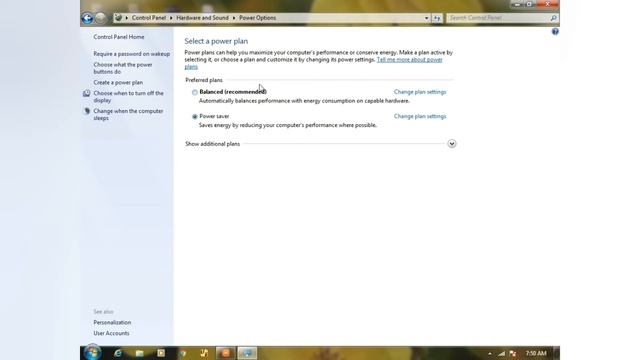Screen dimensions: 640x360
Task: Change plan settings for Power saver
Action: click(420, 116)
